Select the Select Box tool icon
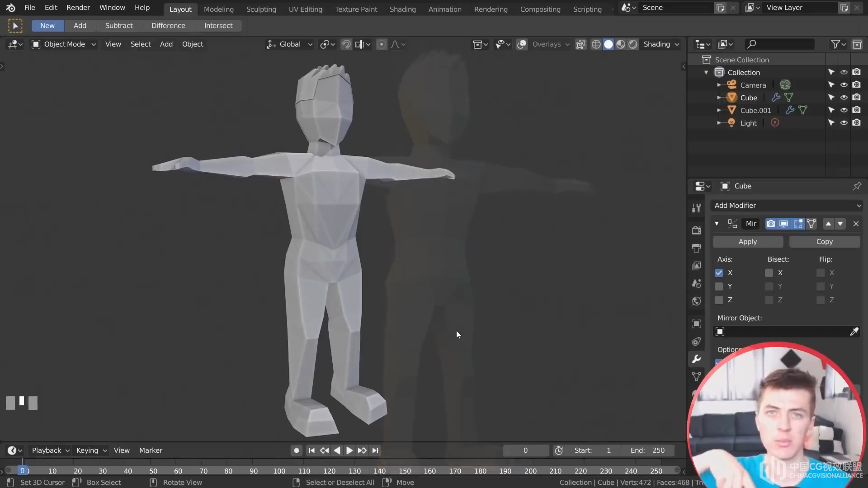This screenshot has width=868, height=488. (x=15, y=26)
